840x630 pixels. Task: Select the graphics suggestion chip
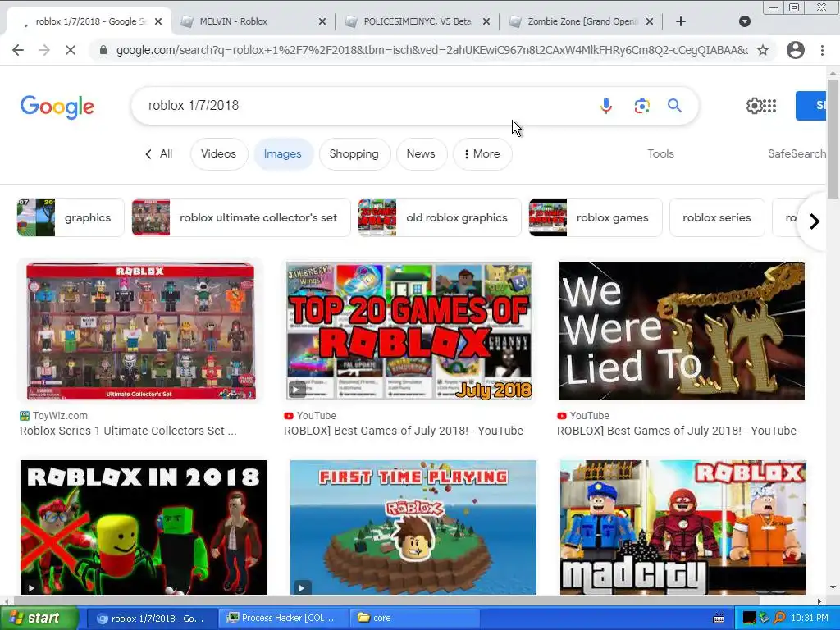click(71, 217)
